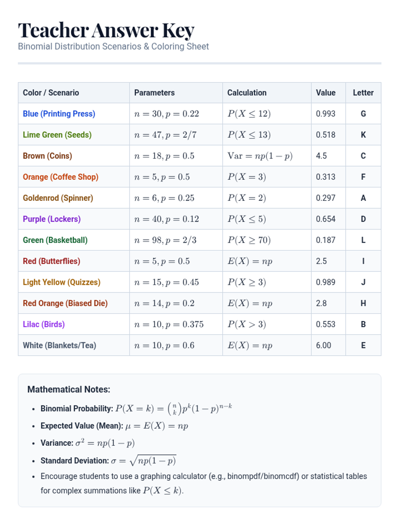Click the Red (Butterflies) scenario label
The width and height of the screenshot is (399, 532).
(x=52, y=261)
